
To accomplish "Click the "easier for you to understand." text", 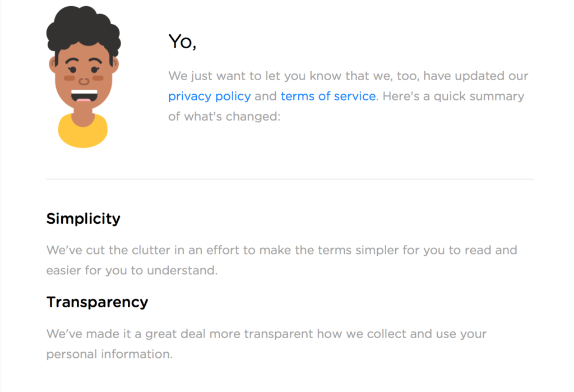I will click(x=132, y=270).
